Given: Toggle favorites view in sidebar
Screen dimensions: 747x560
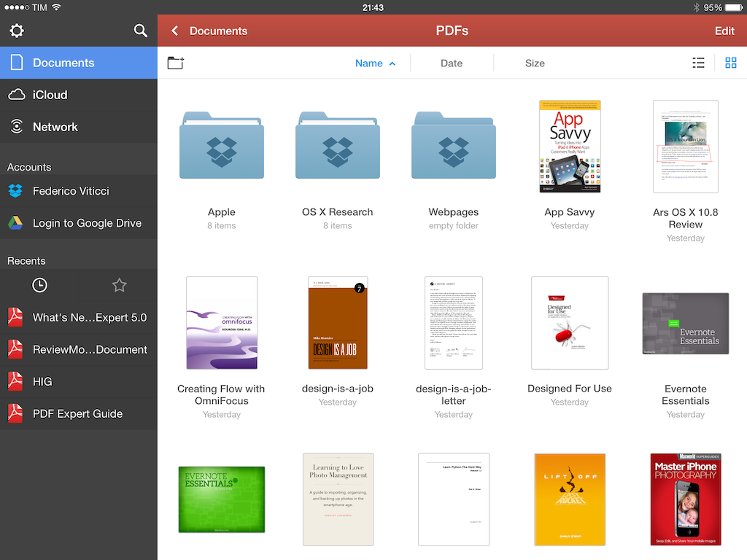Looking at the screenshot, I should click(119, 285).
